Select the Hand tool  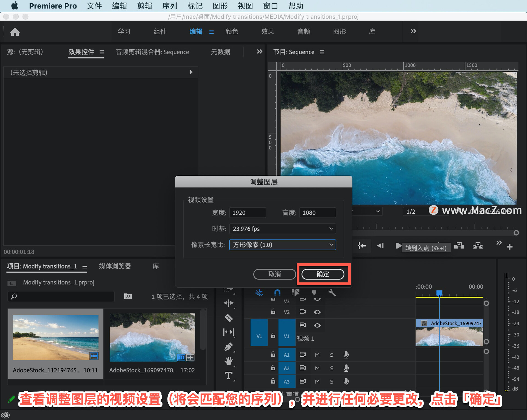click(x=228, y=361)
